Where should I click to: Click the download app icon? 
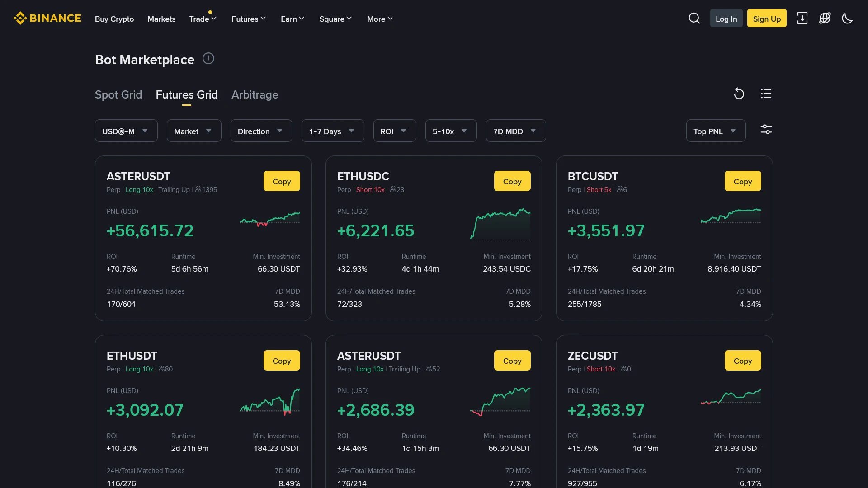(x=802, y=18)
